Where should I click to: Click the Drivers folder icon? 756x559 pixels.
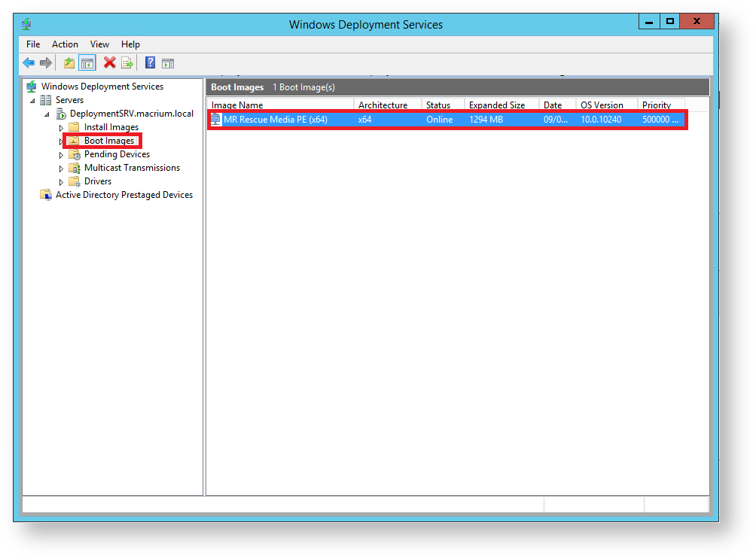pos(75,181)
